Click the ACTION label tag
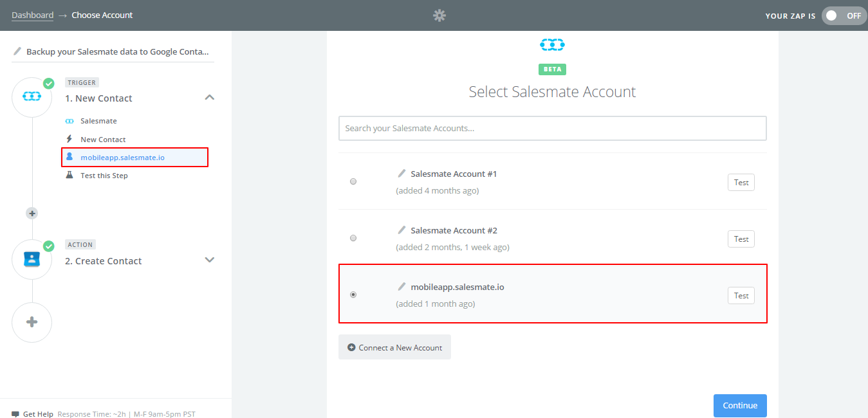Viewport: 868px width, 418px height. 80,244
